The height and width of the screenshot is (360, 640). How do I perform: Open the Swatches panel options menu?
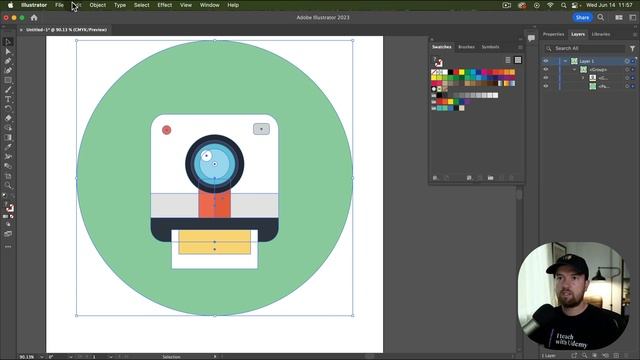(x=520, y=47)
